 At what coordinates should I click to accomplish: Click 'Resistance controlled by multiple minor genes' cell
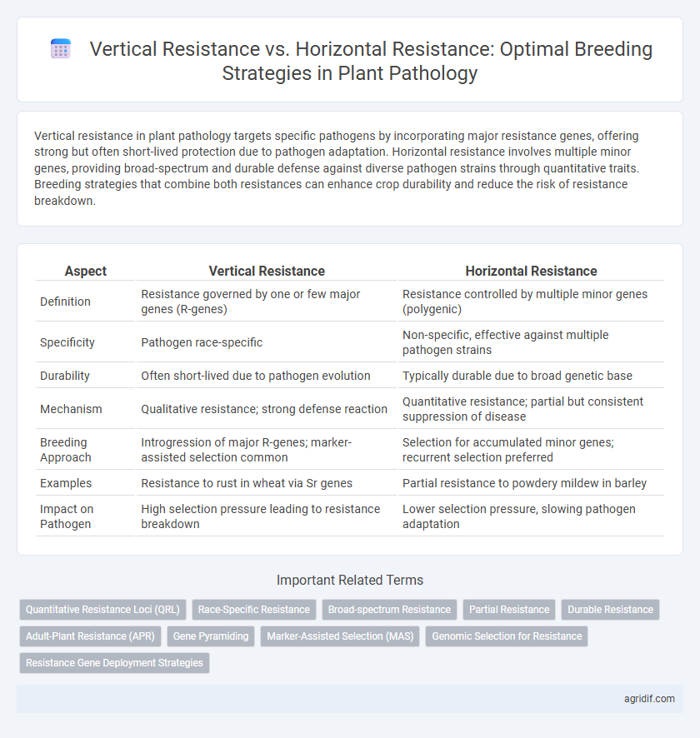pyautogui.click(x=531, y=302)
